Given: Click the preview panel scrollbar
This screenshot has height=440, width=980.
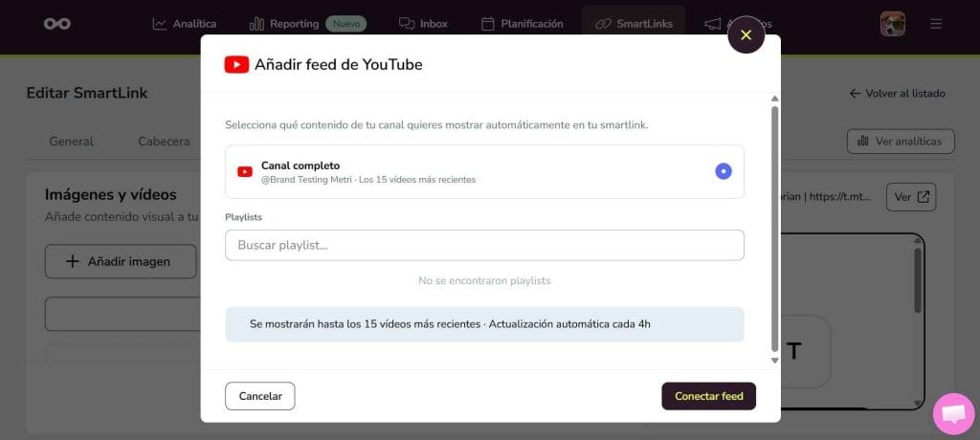Looking at the screenshot, I should click(918, 280).
